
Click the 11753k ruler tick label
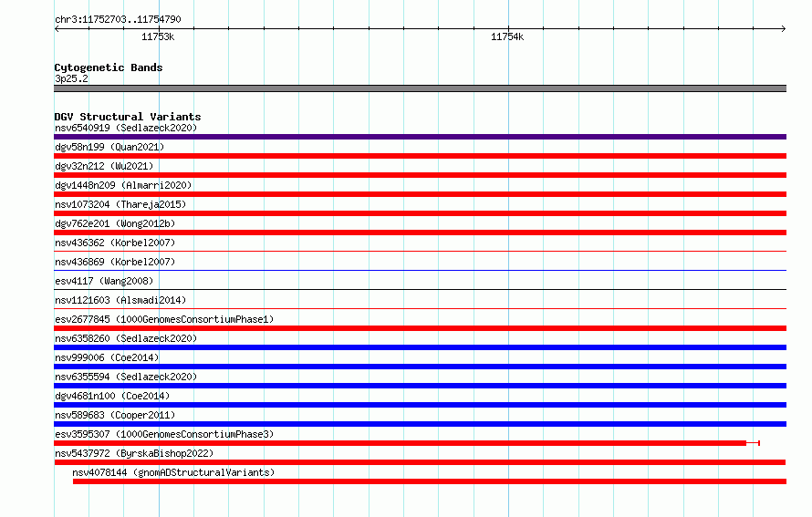[158, 36]
